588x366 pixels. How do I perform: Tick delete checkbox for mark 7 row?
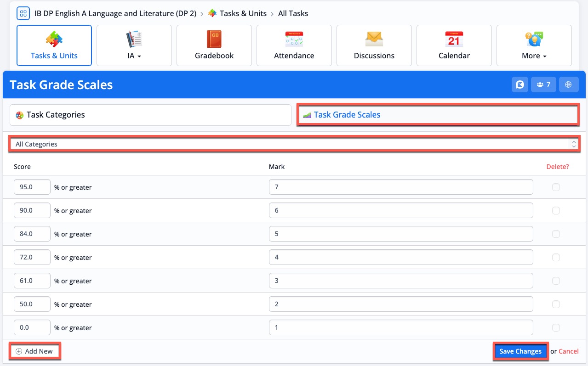pyautogui.click(x=556, y=187)
